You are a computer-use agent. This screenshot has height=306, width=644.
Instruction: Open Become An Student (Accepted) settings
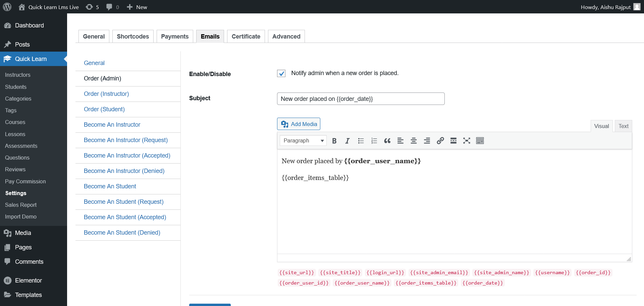(x=125, y=217)
